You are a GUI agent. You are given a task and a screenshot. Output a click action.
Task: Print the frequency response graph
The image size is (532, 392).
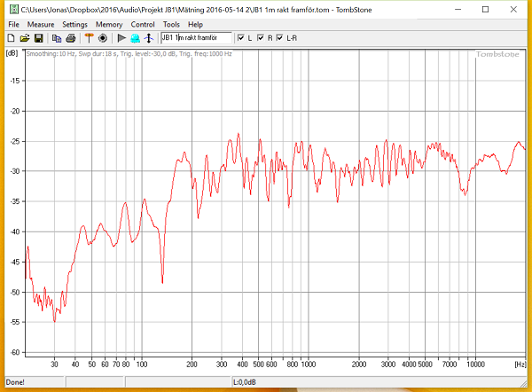point(71,38)
